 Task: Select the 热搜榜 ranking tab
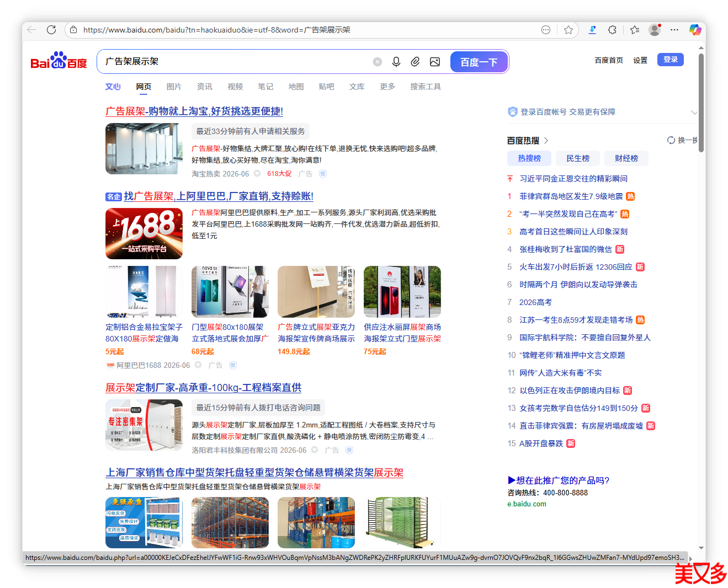[x=529, y=158]
